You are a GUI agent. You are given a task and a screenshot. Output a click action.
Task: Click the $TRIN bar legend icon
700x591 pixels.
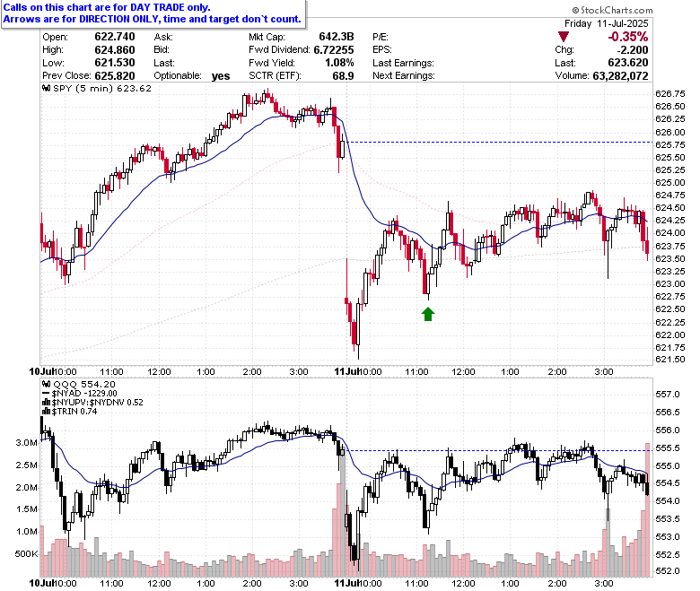point(46,412)
